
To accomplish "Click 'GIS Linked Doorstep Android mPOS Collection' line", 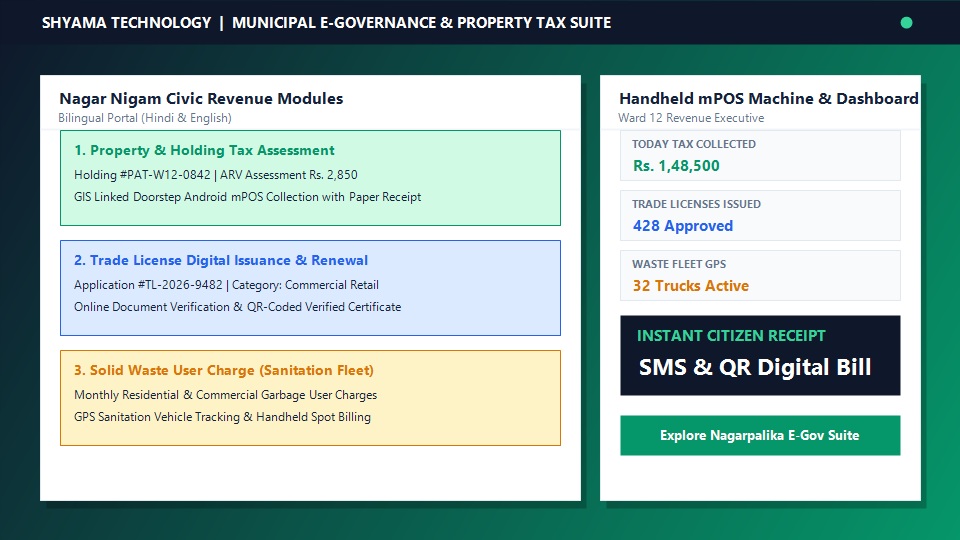I will 247,197.
